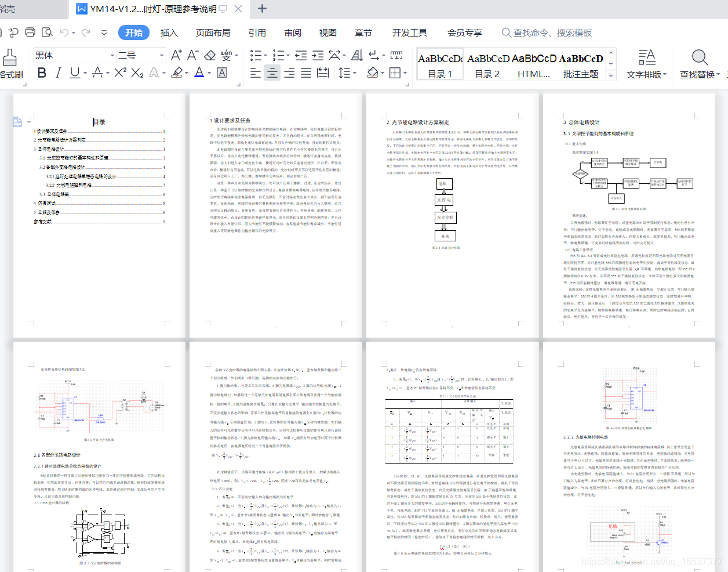
Task: Click the clear formatting eraser icon
Action: coord(210,55)
